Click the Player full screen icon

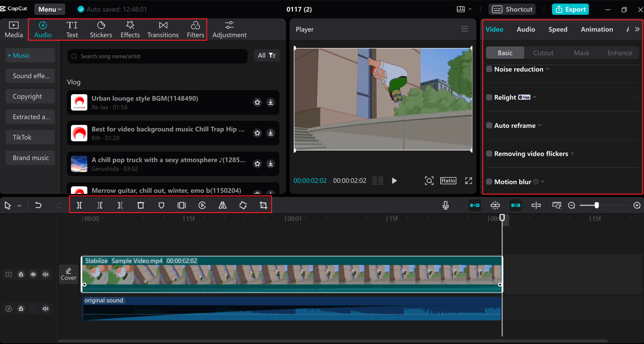click(x=468, y=181)
